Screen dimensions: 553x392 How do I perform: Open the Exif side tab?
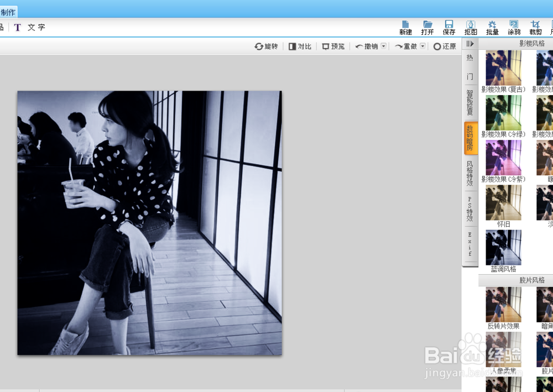click(469, 244)
